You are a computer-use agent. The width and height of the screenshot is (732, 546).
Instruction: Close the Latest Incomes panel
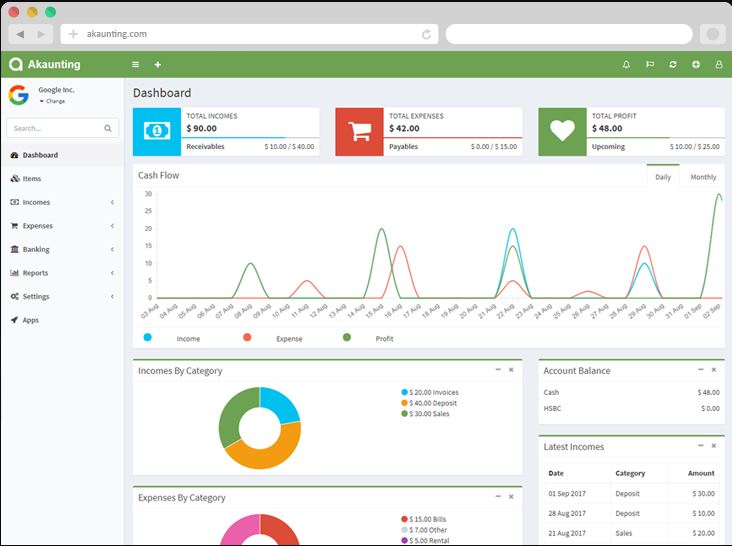(x=714, y=446)
